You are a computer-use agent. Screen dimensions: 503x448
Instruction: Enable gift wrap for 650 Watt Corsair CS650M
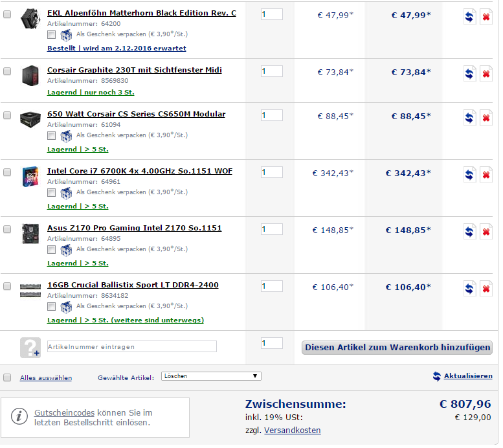pyautogui.click(x=51, y=135)
